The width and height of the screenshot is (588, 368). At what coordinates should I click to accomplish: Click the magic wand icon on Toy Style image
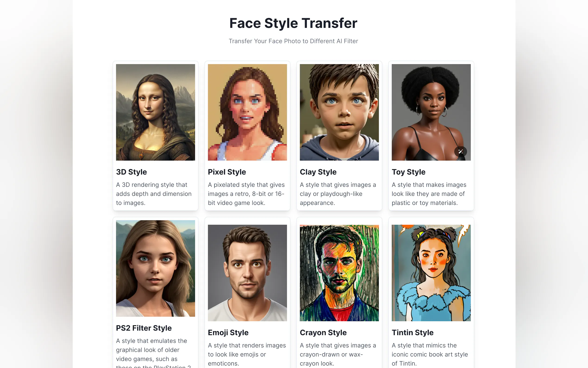coord(460,151)
